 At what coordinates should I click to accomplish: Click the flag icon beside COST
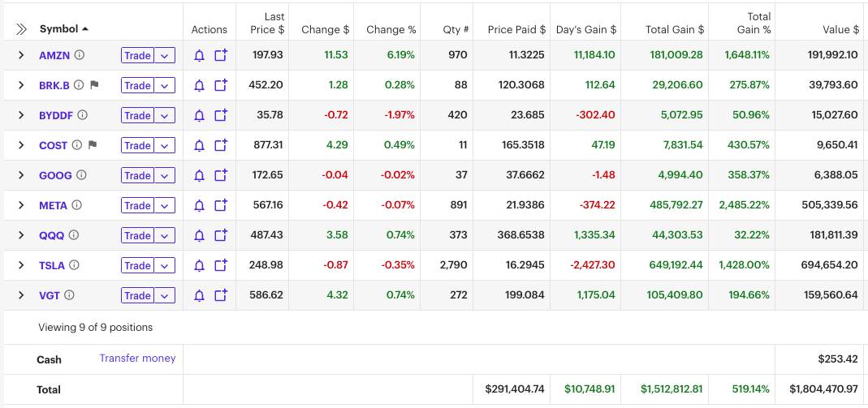click(92, 145)
